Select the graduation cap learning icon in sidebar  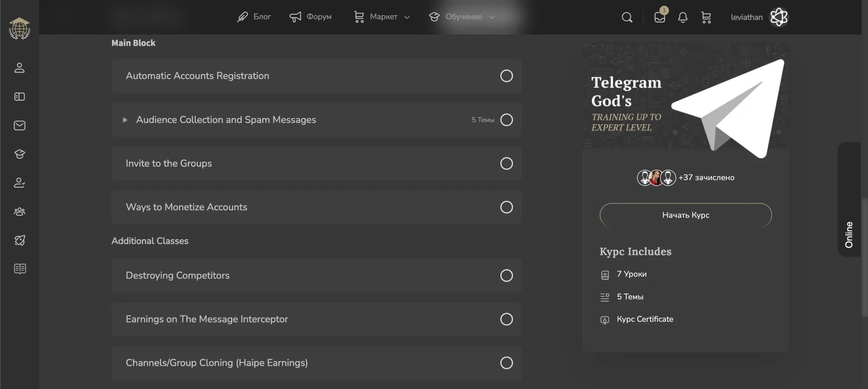[19, 154]
